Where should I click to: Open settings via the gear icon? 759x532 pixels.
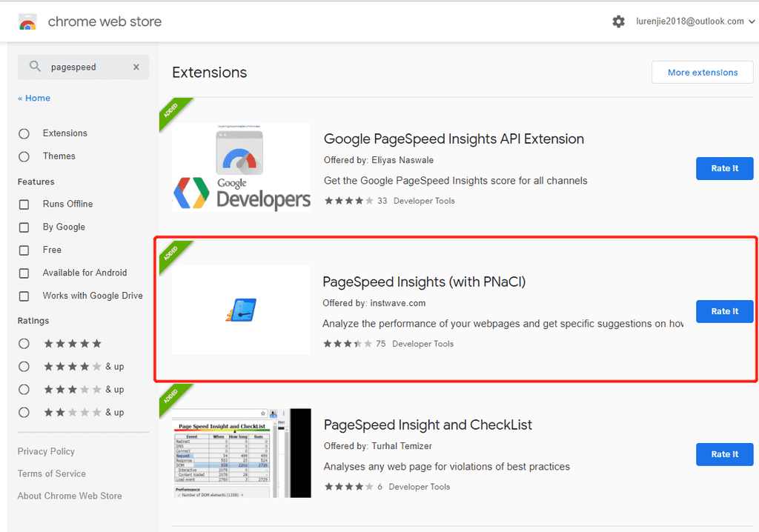pyautogui.click(x=619, y=21)
